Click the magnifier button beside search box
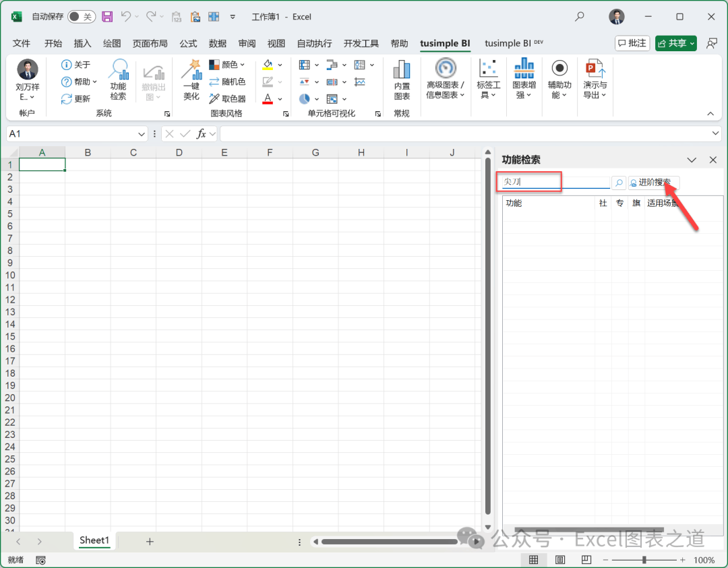728x568 pixels. [618, 183]
